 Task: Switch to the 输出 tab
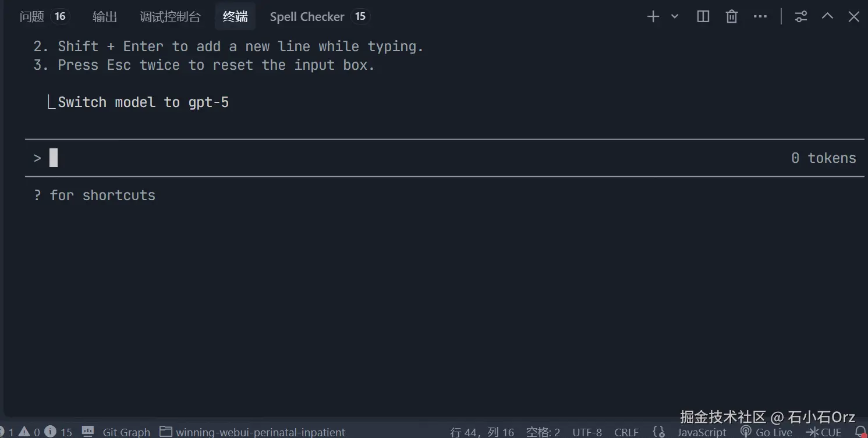[105, 17]
